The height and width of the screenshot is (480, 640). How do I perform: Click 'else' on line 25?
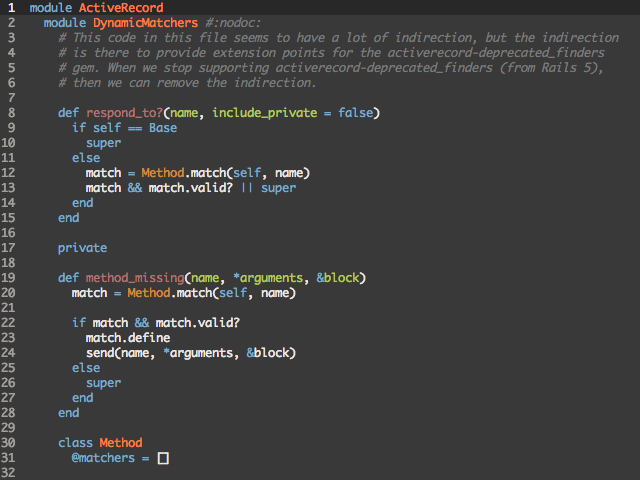click(x=86, y=368)
